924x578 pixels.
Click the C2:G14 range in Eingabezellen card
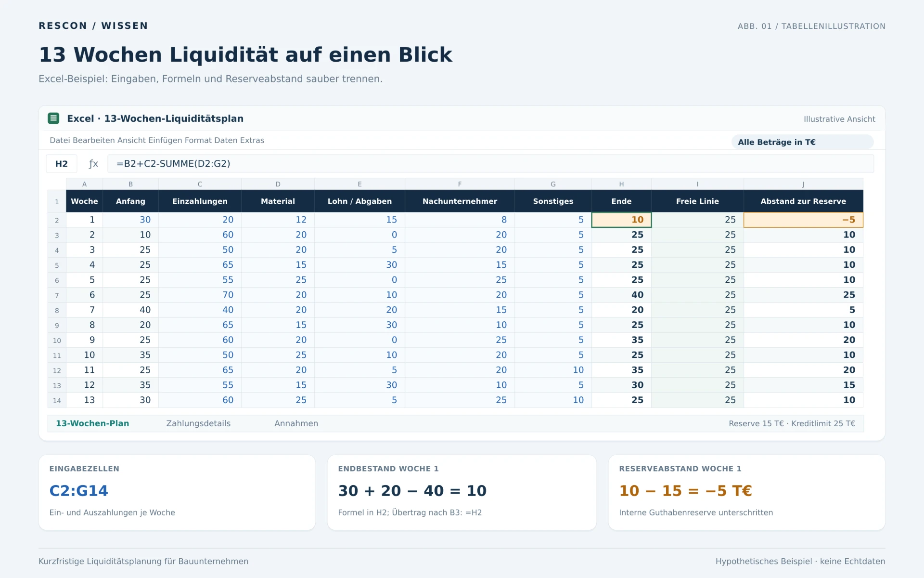(x=79, y=491)
